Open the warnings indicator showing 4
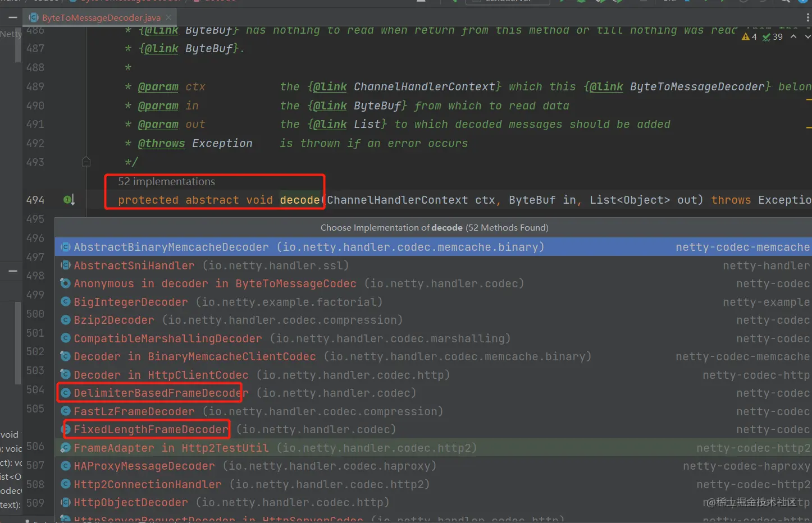This screenshot has width=812, height=523. click(749, 36)
